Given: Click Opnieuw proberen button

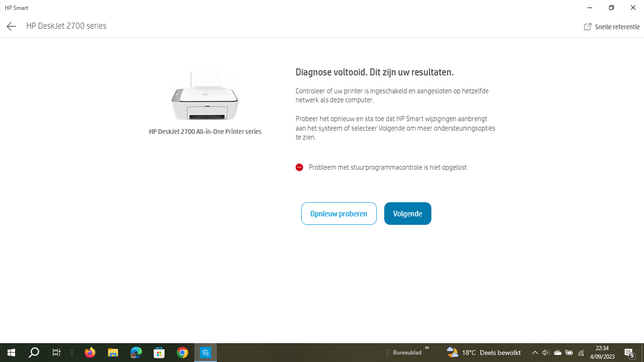Looking at the screenshot, I should coord(339,214).
